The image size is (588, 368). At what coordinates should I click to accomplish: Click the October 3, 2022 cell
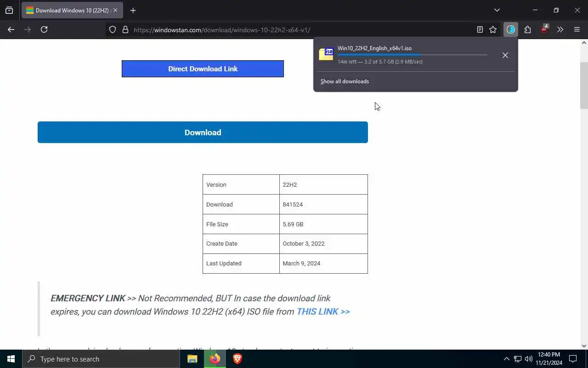pos(323,243)
